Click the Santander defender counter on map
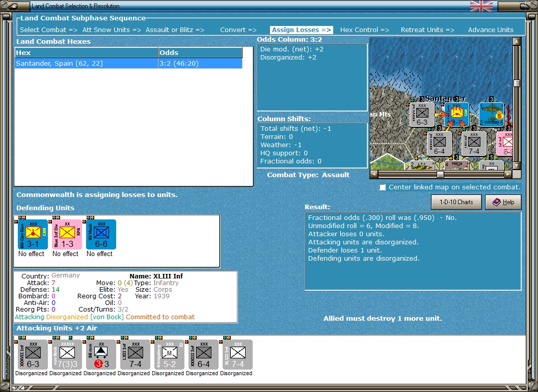The width and height of the screenshot is (538, 392). (456, 115)
